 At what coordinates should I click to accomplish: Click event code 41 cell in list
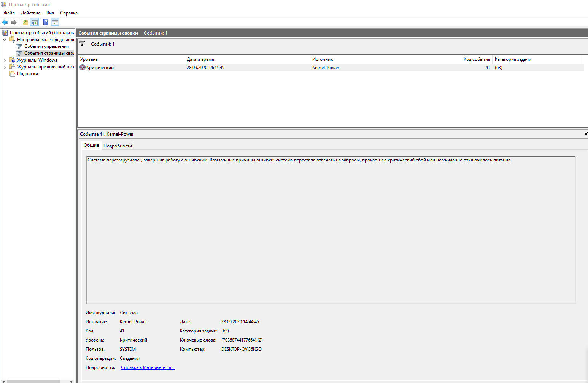click(x=488, y=67)
